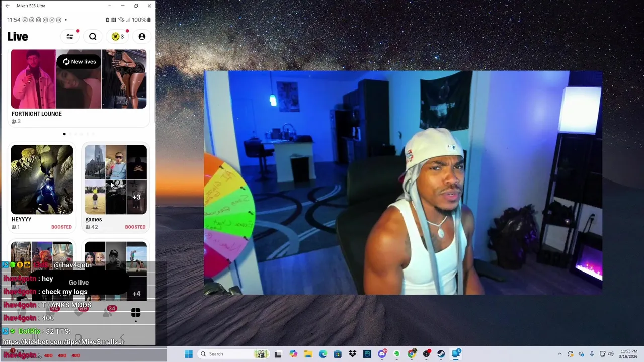Open the games live room thumbnail
Screen dimensions: 644x362
pos(115,179)
